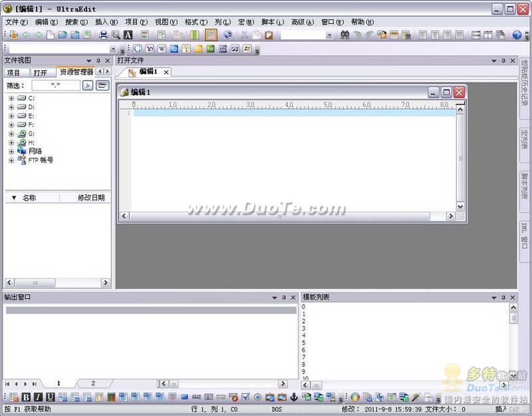The height and width of the screenshot is (416, 532).
Task: Click the New File icon in toolbar
Action: tap(51, 35)
